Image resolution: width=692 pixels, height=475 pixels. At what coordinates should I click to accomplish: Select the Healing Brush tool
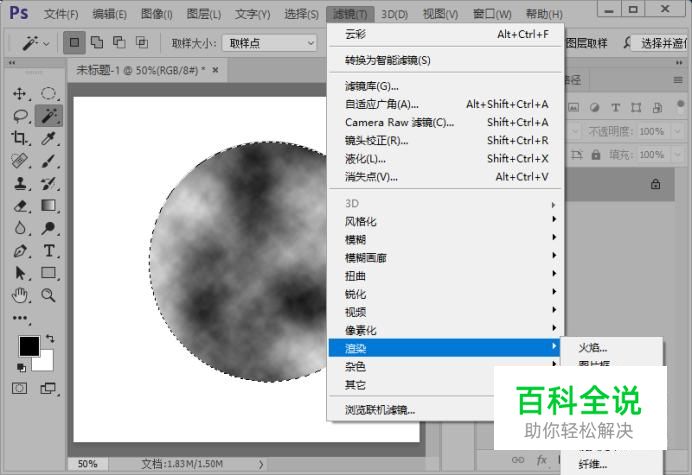pyautogui.click(x=19, y=161)
